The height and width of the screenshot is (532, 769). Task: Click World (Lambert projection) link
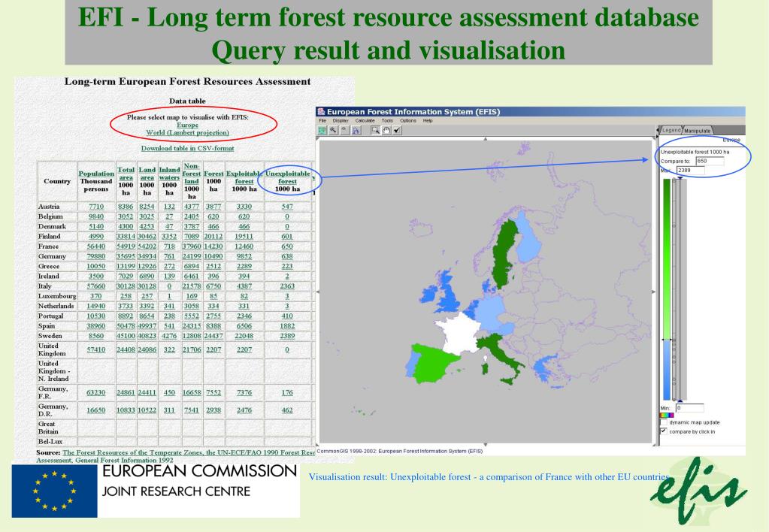pyautogui.click(x=187, y=132)
